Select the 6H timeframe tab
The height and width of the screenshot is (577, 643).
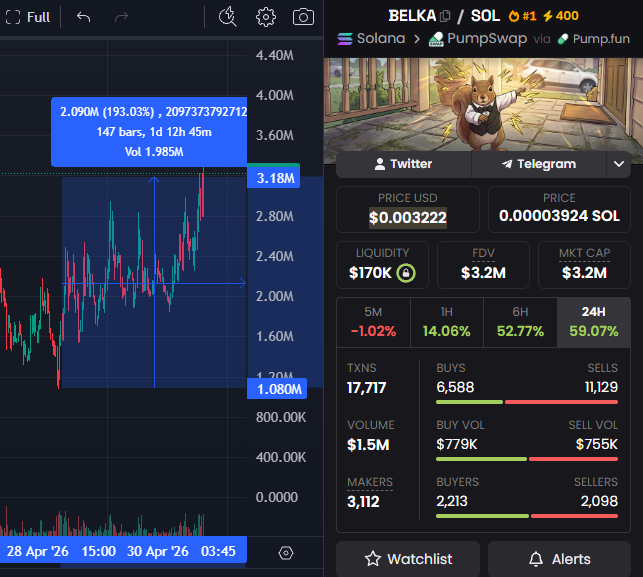click(520, 322)
